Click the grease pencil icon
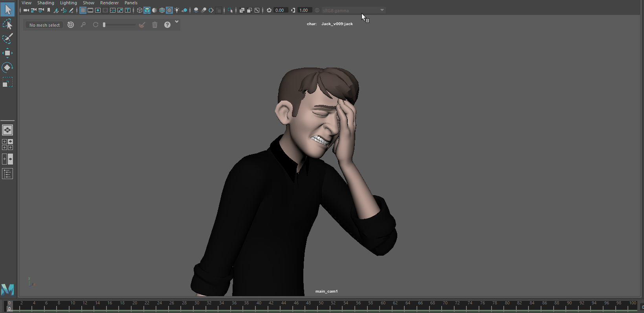 71,10
